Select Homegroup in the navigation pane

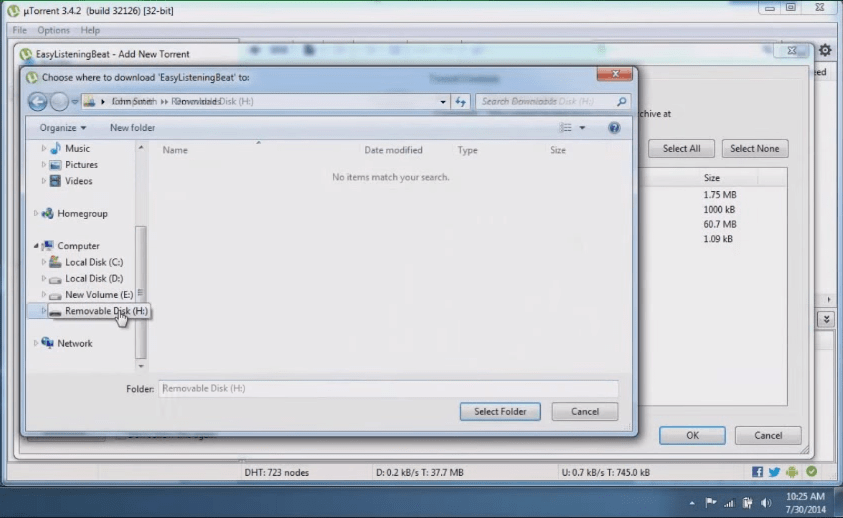tap(82, 214)
